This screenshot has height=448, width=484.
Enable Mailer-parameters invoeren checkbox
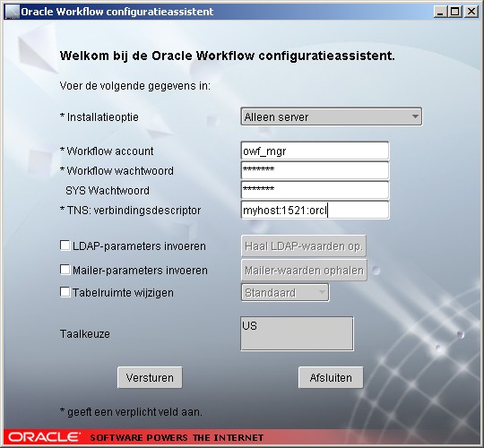pos(65,270)
